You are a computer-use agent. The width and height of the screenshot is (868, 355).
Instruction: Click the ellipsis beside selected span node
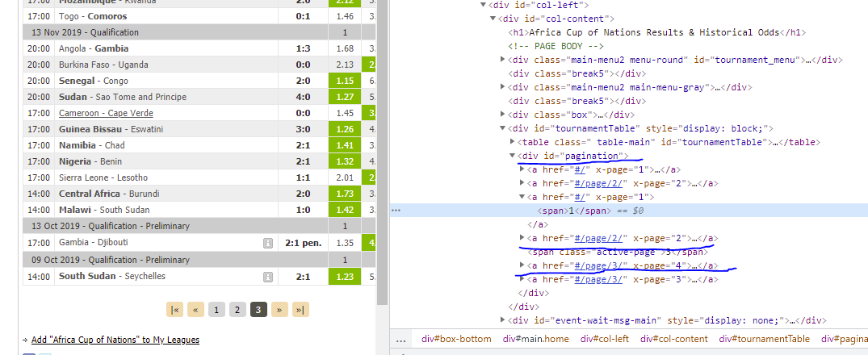(x=396, y=210)
